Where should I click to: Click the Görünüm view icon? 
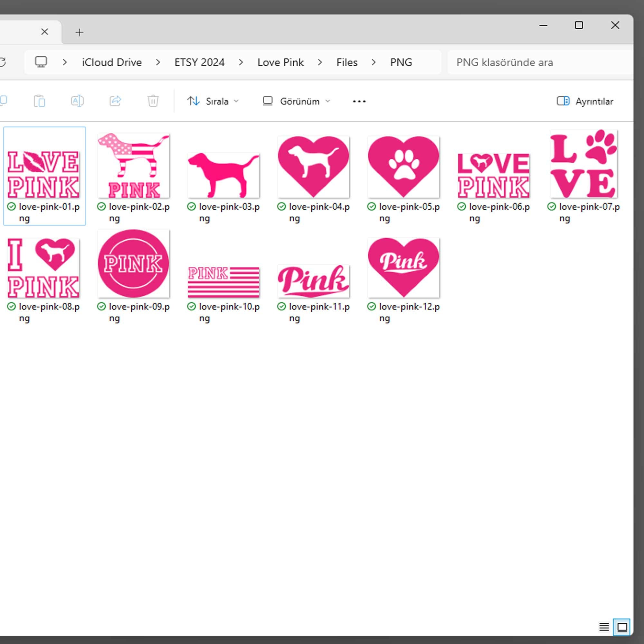tap(268, 101)
